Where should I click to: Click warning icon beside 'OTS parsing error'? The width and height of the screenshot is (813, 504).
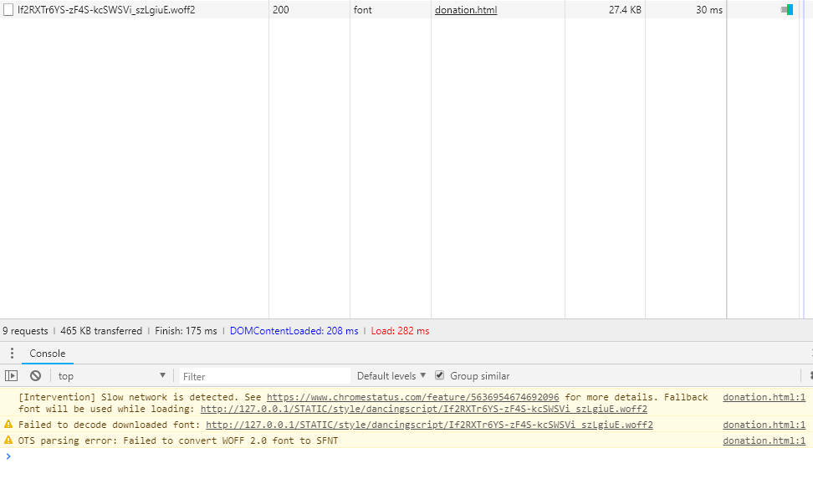(8, 440)
